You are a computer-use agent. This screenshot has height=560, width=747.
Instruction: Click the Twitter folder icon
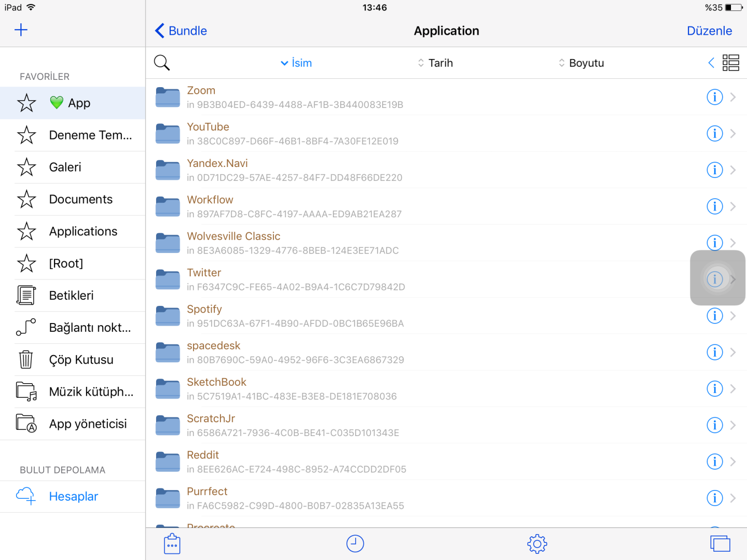[168, 279]
